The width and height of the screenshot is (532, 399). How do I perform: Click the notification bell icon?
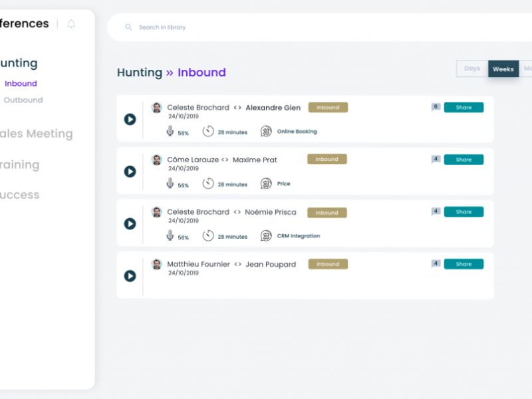tap(71, 24)
